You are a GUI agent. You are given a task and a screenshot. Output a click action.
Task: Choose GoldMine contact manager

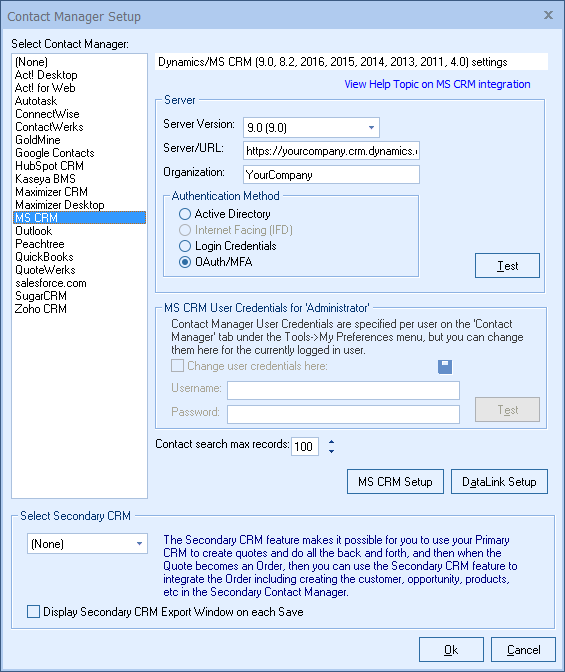coord(79,140)
